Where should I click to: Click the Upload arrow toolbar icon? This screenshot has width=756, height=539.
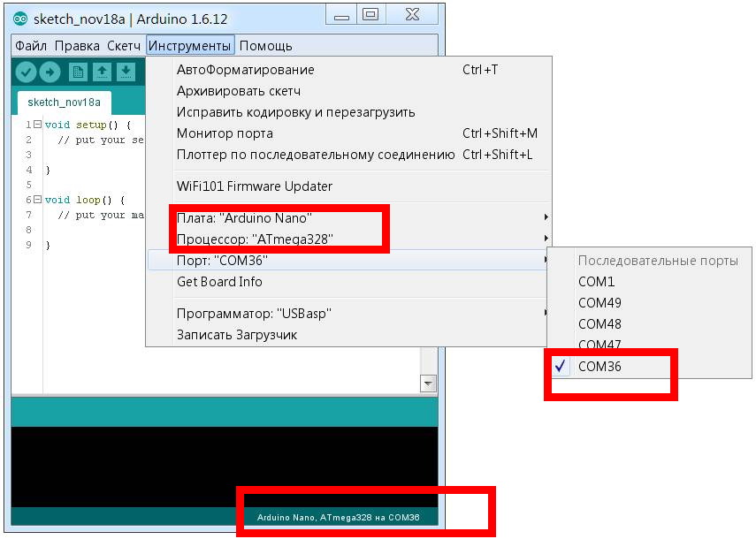pos(50,72)
